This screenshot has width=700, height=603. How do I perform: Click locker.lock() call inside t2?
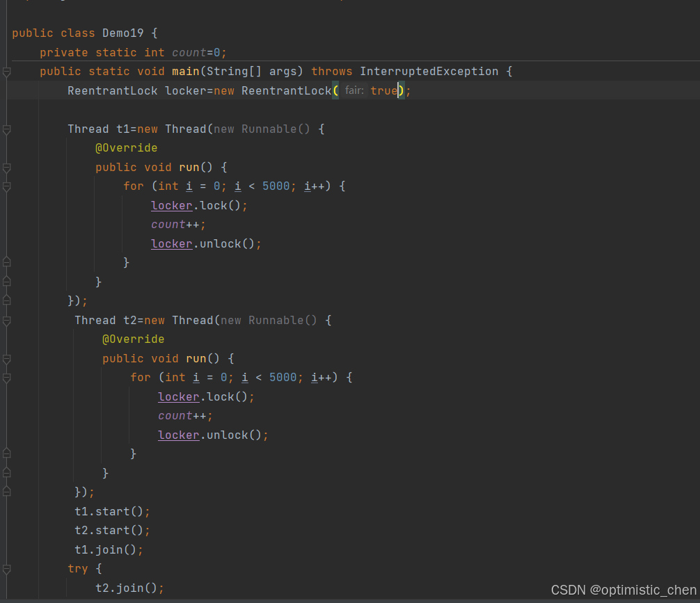[206, 397]
